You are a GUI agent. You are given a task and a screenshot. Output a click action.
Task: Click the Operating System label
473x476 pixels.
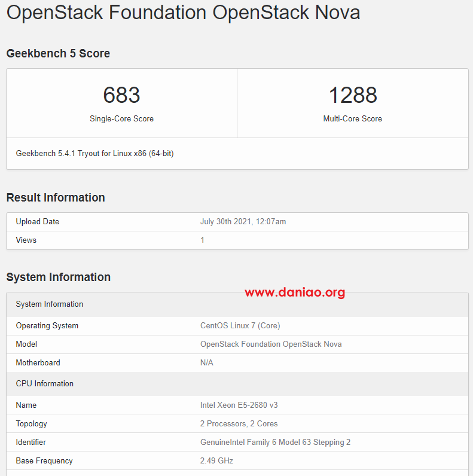coord(47,326)
